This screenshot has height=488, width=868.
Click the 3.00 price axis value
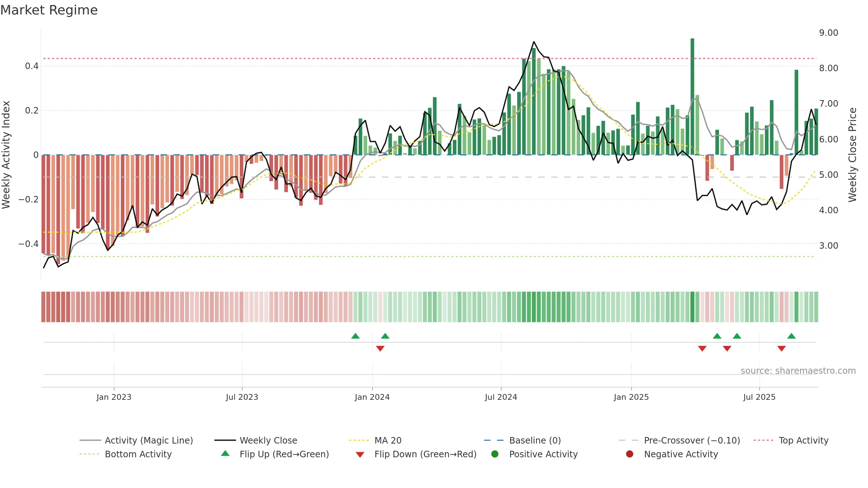pos(829,245)
